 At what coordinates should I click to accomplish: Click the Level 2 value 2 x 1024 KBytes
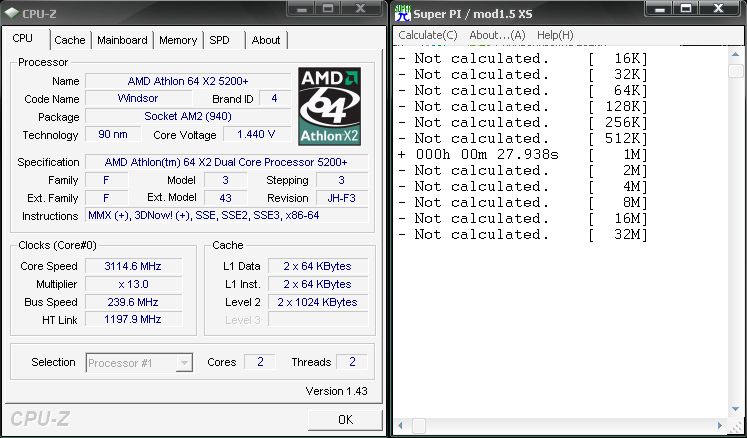pyautogui.click(x=317, y=302)
